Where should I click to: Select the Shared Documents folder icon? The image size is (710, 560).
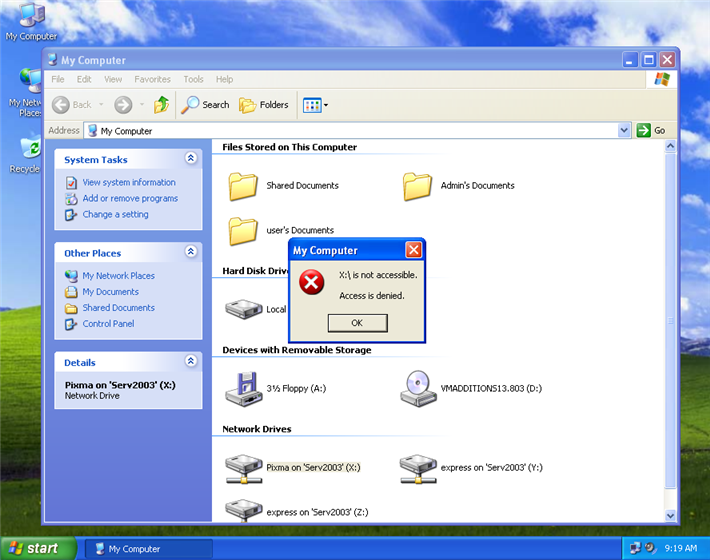[244, 186]
